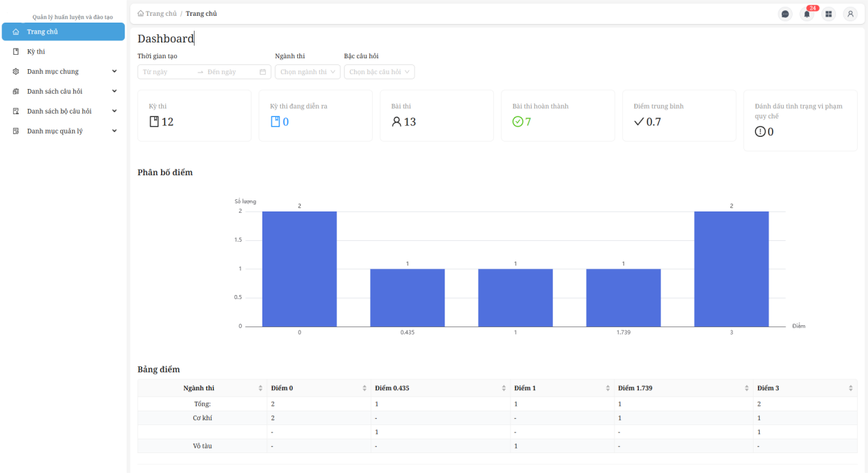Select Kỳ thi in sidebar
This screenshot has height=473, width=868.
tap(36, 51)
